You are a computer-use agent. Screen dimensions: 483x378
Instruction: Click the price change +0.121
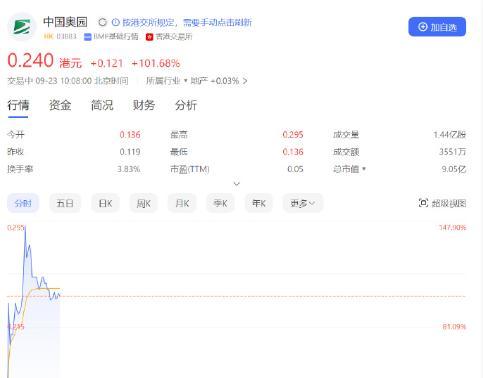point(107,63)
